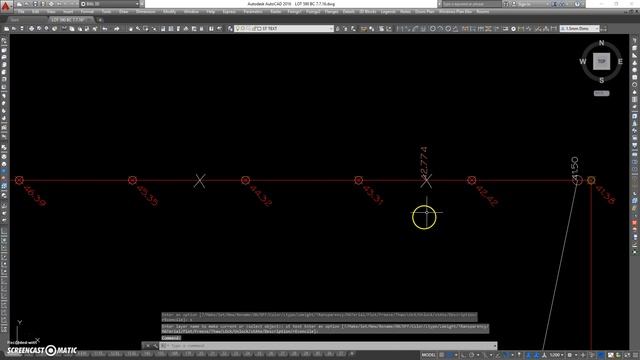
Task: Click the Undo arrow in the toolbar
Action: (x=105, y=29)
